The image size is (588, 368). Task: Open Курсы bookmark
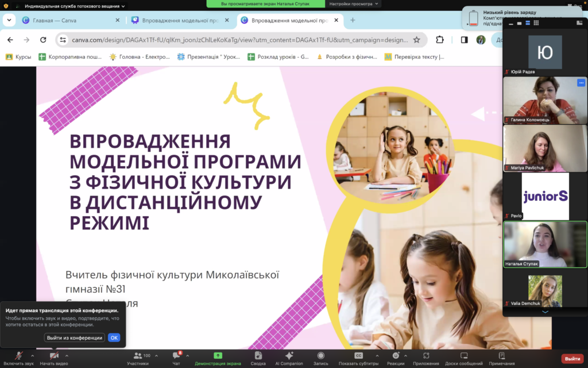(18, 57)
